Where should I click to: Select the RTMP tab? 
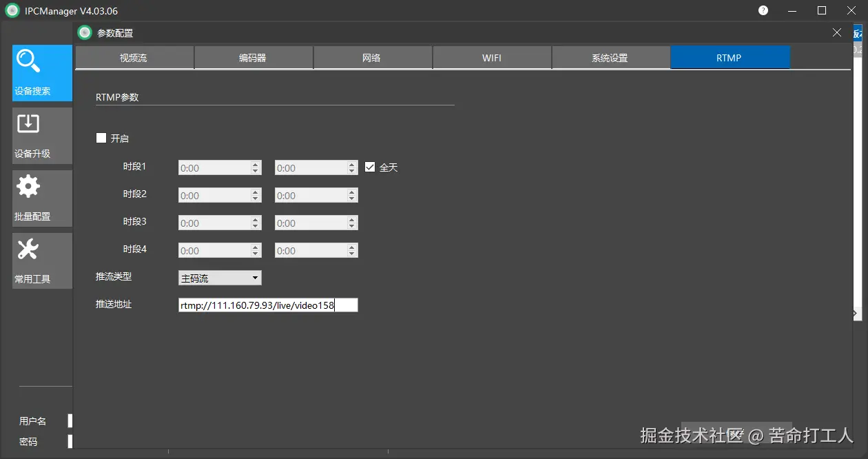[x=730, y=58]
